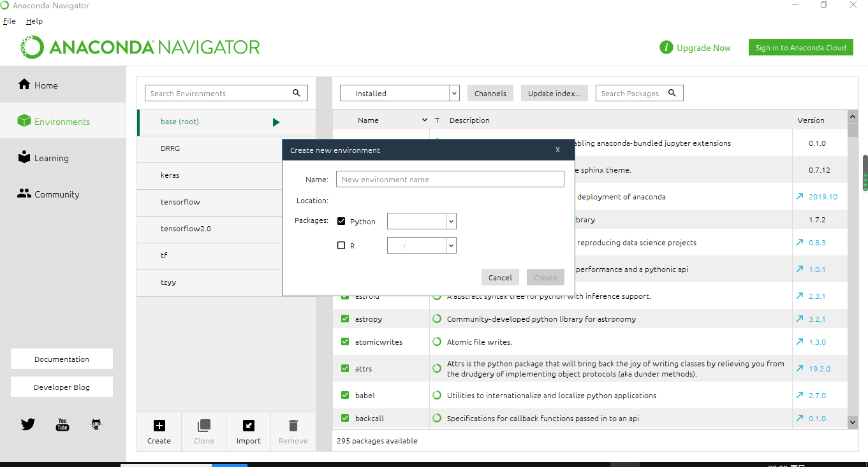Close the Create new environment dialog

pyautogui.click(x=557, y=150)
